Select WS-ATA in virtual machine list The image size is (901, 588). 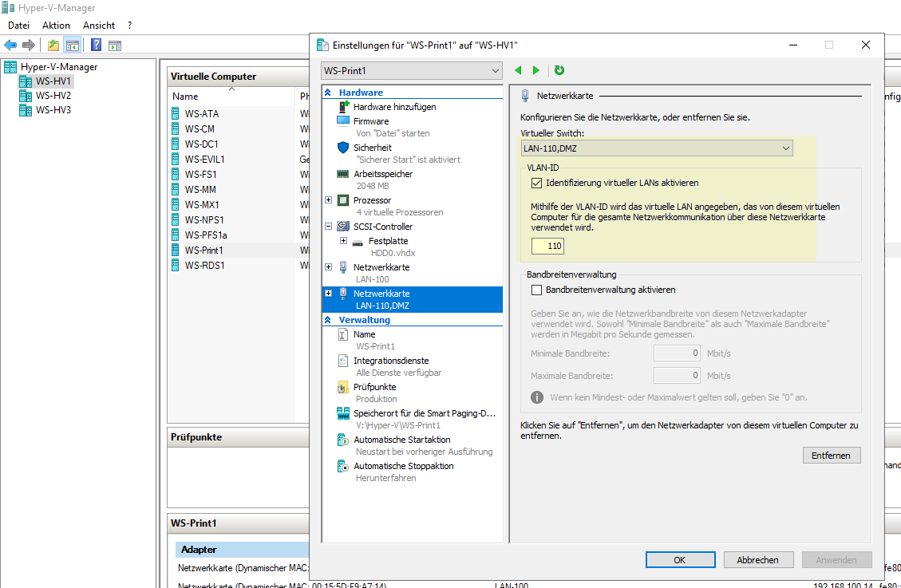pyautogui.click(x=202, y=114)
